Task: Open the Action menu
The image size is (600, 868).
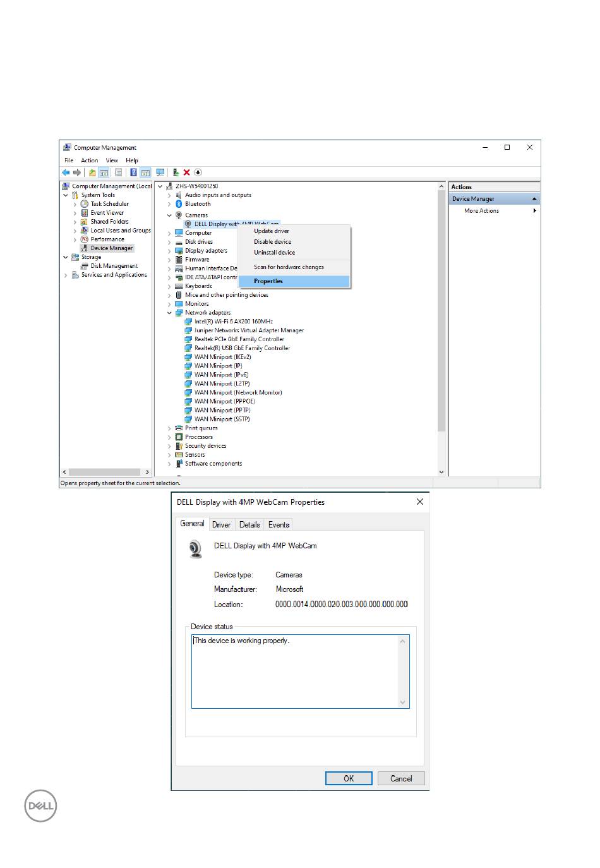Action: click(x=90, y=160)
